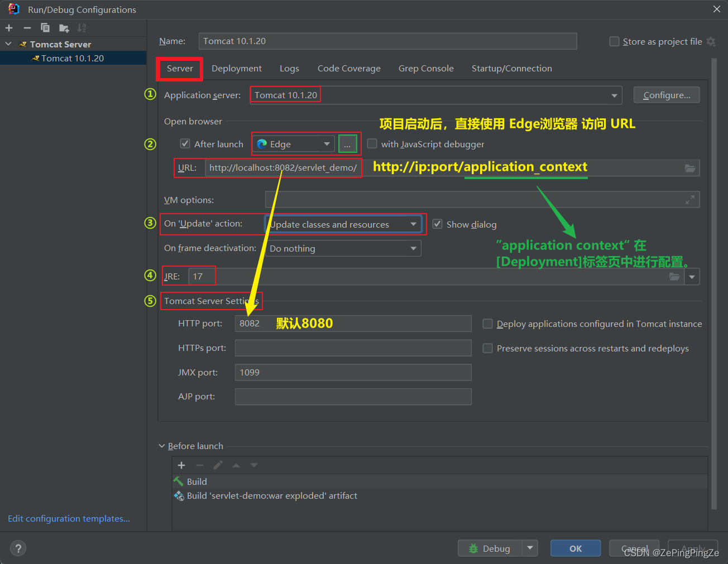Screen dimensions: 728x564
Task: Click the Configure... button
Action: click(x=667, y=95)
